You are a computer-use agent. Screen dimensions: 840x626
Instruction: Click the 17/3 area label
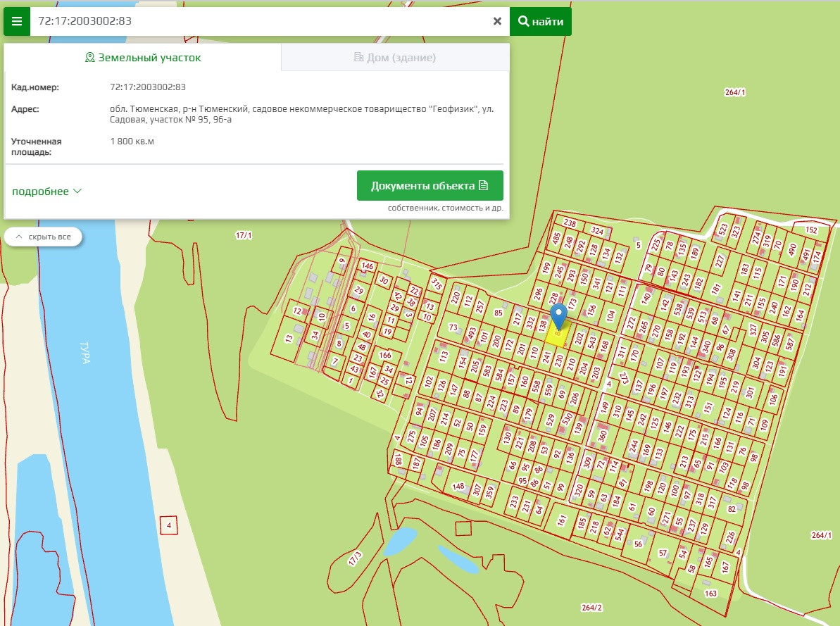coord(355,558)
